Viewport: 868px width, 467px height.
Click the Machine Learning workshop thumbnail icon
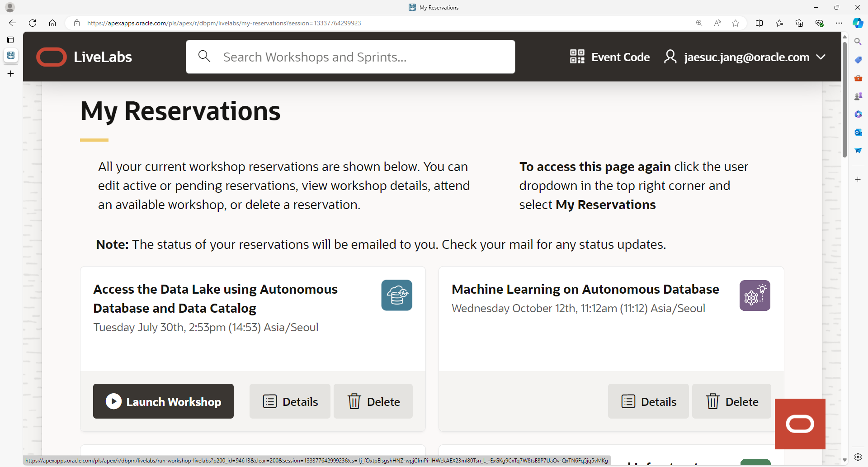pos(755,295)
